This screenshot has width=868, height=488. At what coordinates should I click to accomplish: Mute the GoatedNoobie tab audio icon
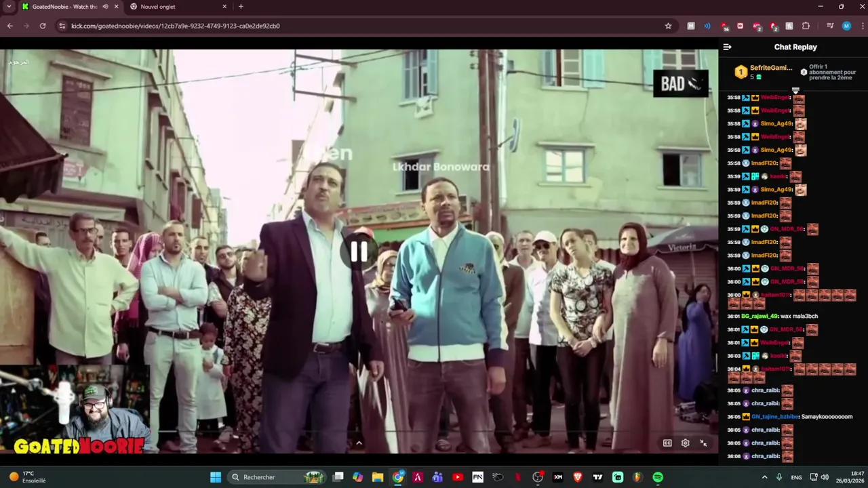[x=105, y=7]
